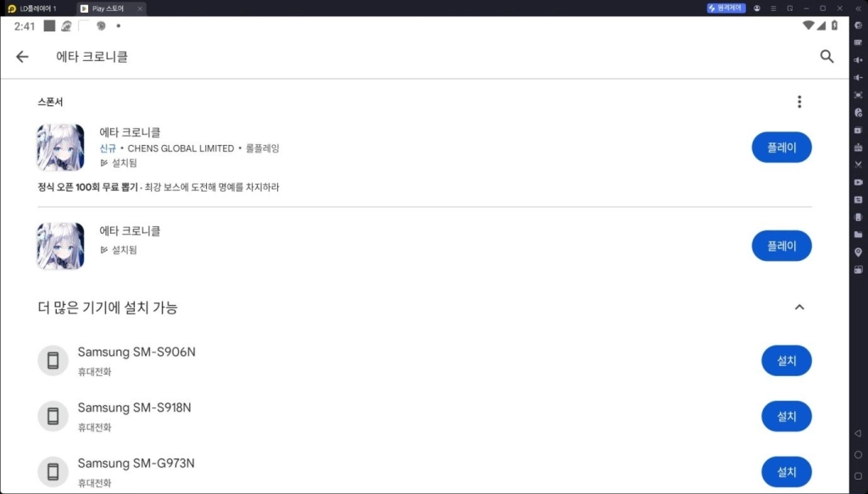Open the shared folder icon in sidebar
The image size is (868, 494).
pyautogui.click(x=858, y=235)
